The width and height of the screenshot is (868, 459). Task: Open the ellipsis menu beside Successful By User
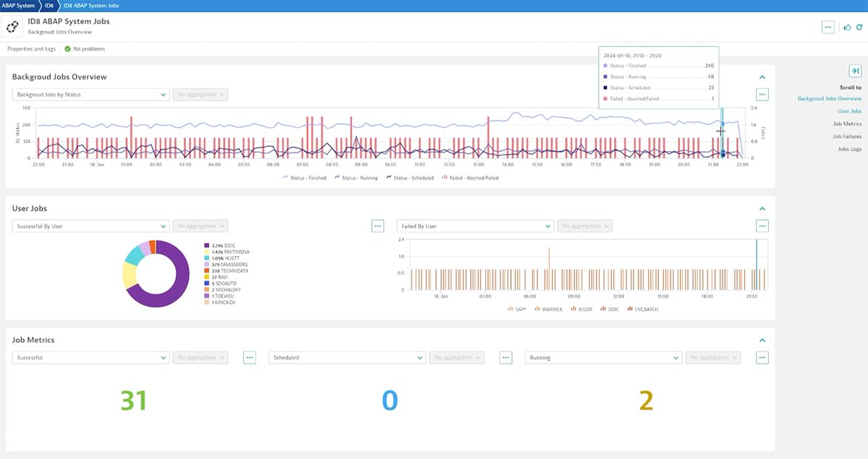[378, 226]
